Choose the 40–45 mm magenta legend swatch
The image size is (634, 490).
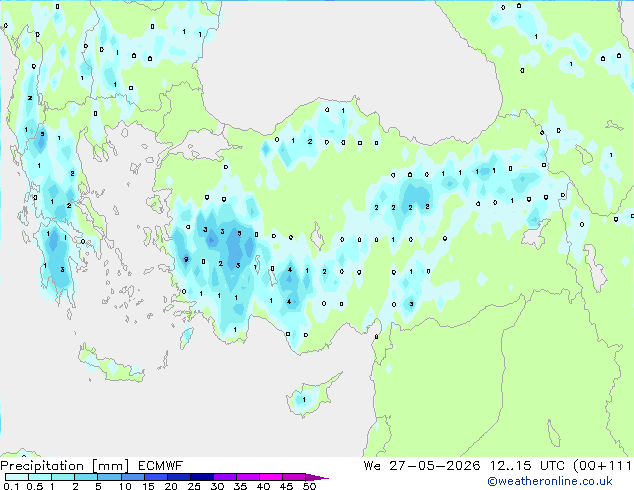tap(271, 477)
